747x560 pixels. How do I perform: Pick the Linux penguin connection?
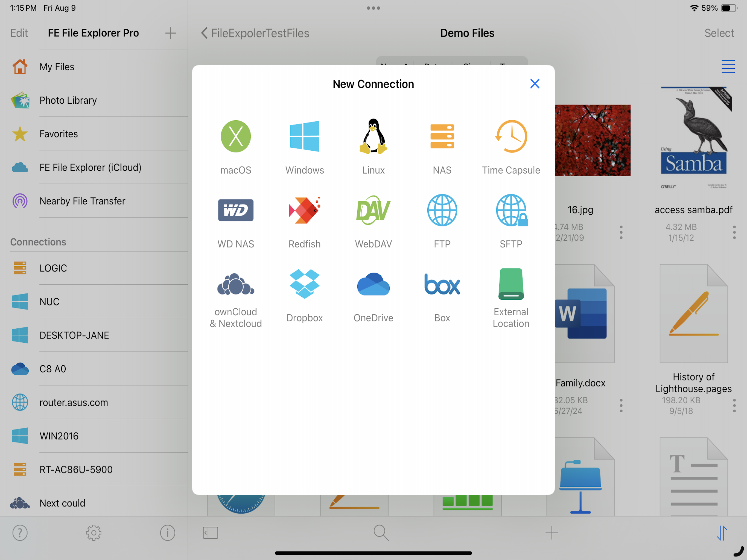(373, 136)
